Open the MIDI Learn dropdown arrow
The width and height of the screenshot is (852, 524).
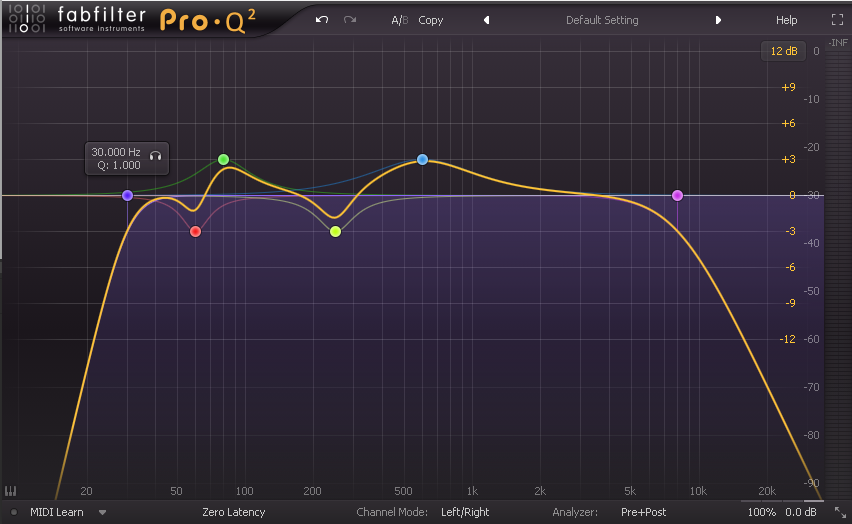click(102, 512)
